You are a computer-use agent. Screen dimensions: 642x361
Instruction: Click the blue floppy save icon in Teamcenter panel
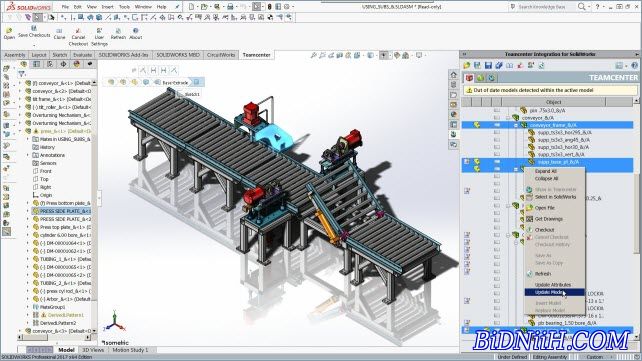pos(488,65)
